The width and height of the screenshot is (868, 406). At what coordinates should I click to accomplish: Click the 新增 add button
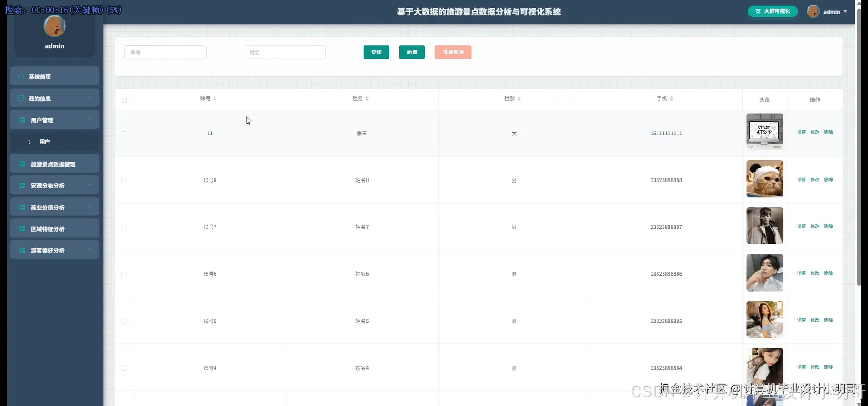click(x=412, y=52)
